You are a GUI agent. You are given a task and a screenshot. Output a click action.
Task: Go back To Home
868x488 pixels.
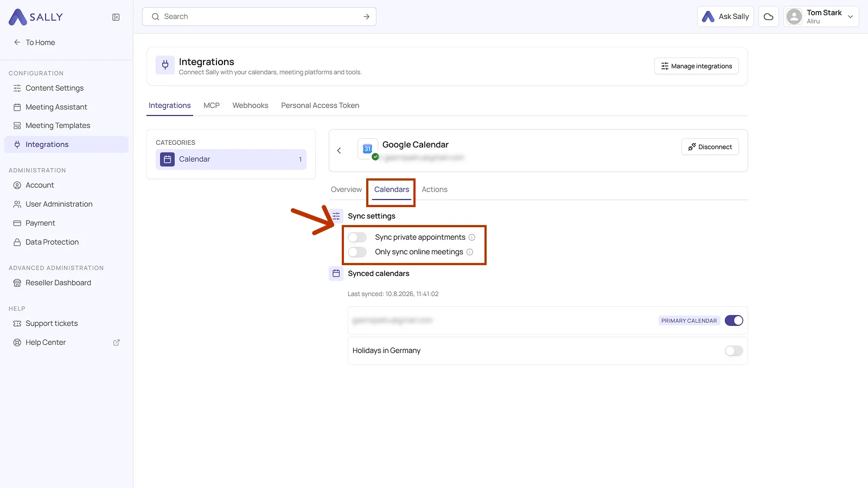[x=35, y=43]
